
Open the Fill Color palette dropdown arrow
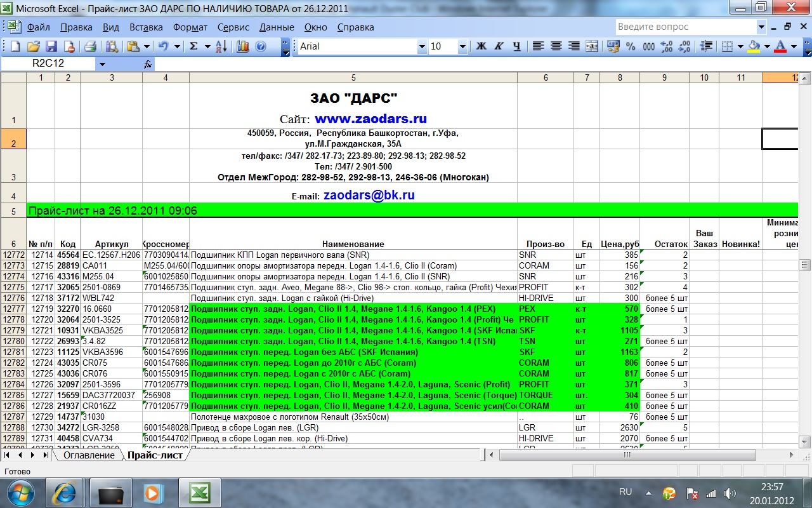click(x=767, y=46)
